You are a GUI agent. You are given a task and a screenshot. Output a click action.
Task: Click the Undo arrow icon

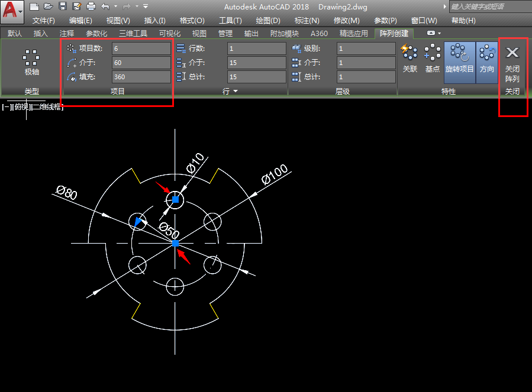coord(105,7)
